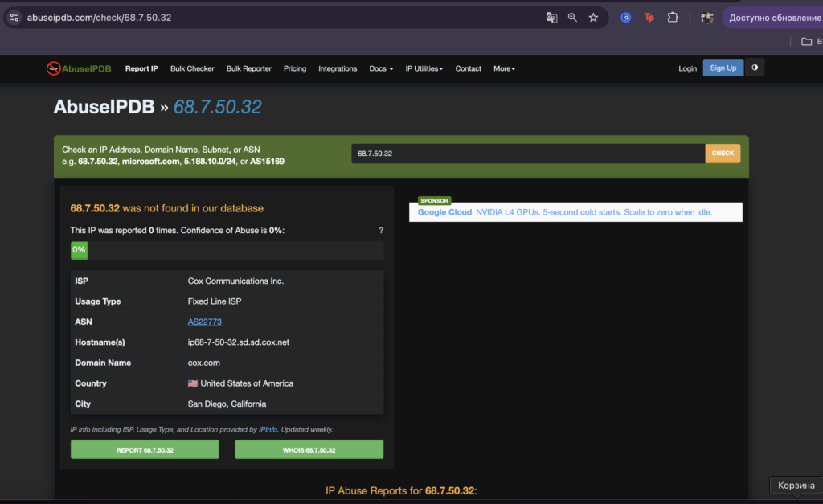The image size is (823, 504).
Task: Open site information icon in address bar
Action: (x=14, y=18)
